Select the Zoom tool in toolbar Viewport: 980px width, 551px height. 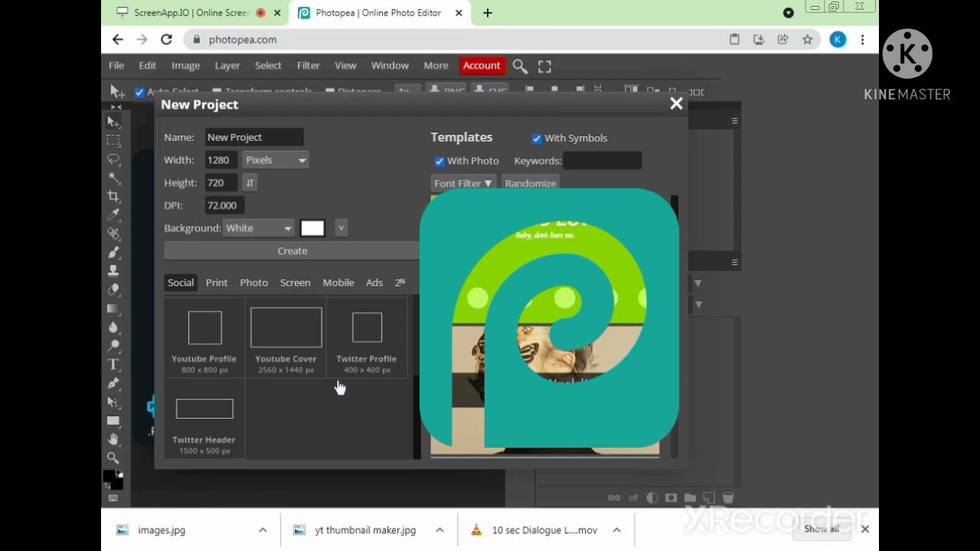(x=113, y=458)
